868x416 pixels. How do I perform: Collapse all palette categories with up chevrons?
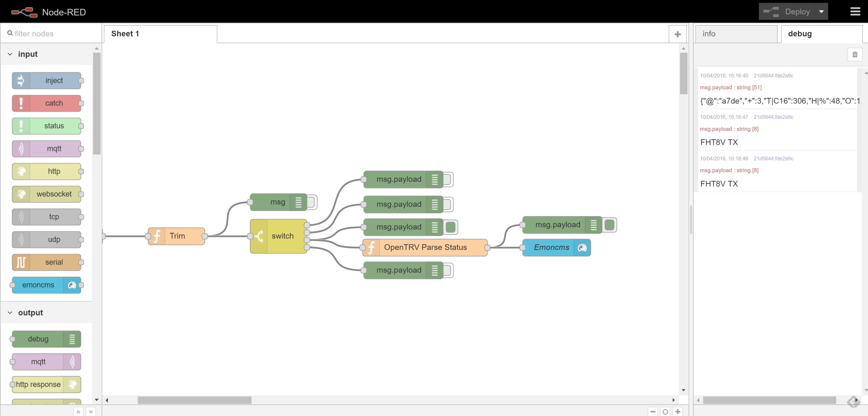click(78, 412)
